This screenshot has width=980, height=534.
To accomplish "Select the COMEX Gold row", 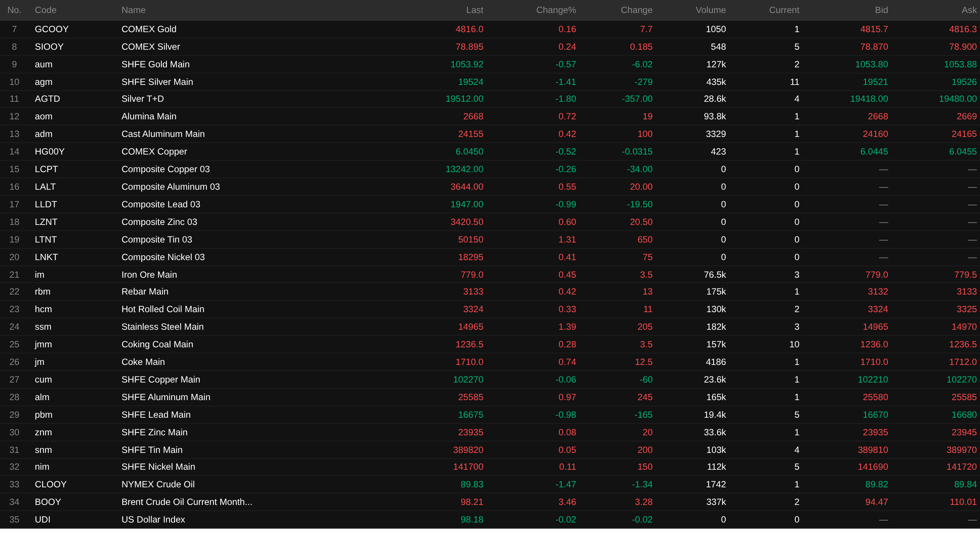I will pos(149,29).
